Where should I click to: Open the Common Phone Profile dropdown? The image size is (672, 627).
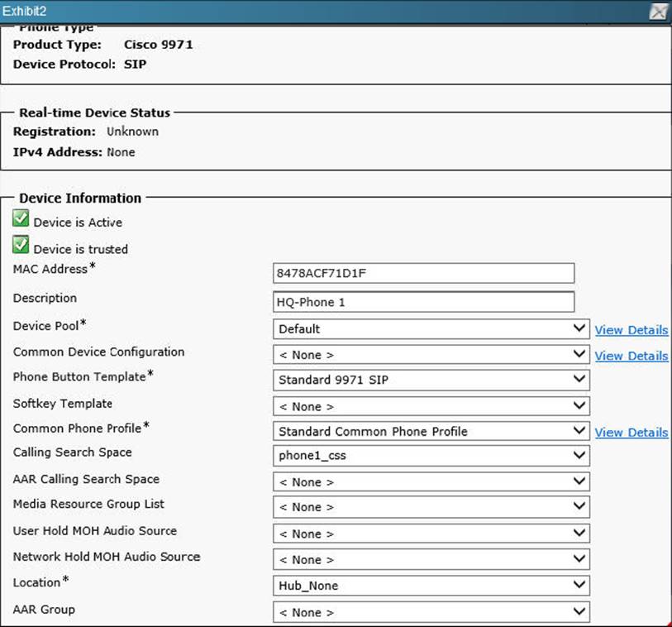pos(431,431)
